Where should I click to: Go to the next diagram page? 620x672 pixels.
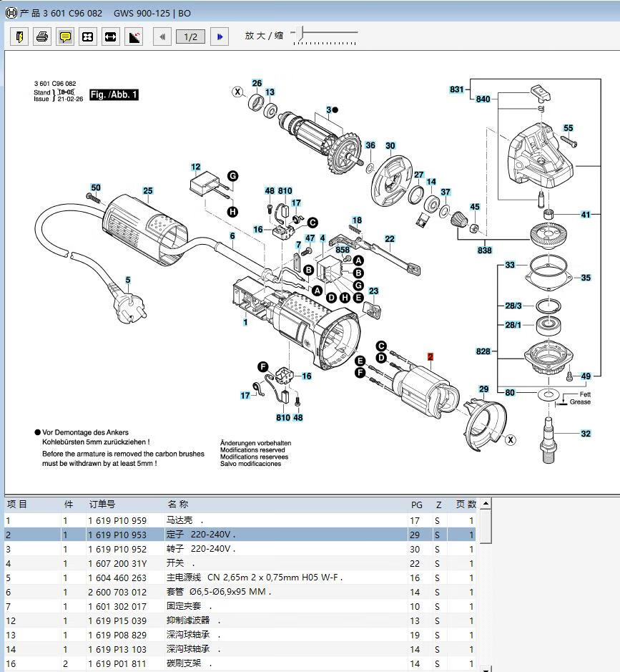tap(220, 37)
